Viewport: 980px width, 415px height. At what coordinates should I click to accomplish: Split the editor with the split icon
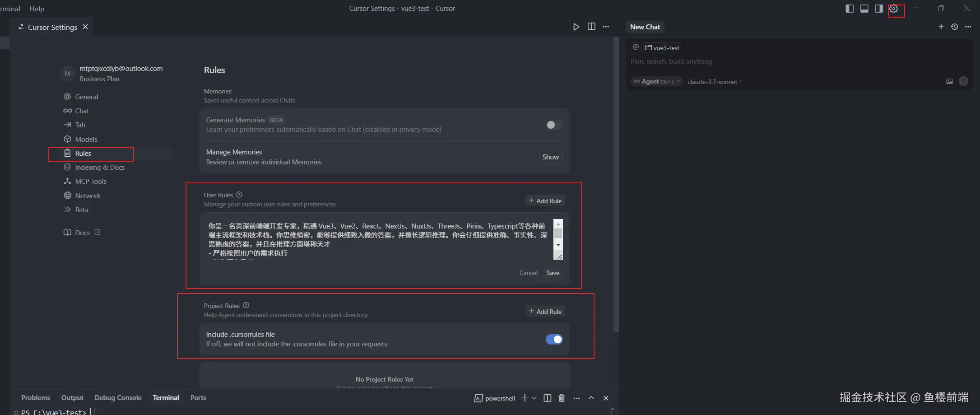591,27
